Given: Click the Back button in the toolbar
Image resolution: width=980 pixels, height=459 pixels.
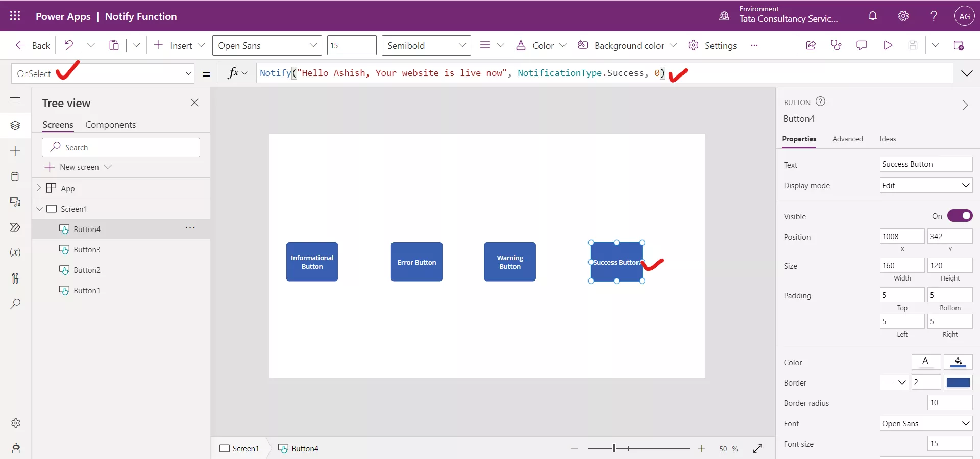Looking at the screenshot, I should (x=32, y=45).
